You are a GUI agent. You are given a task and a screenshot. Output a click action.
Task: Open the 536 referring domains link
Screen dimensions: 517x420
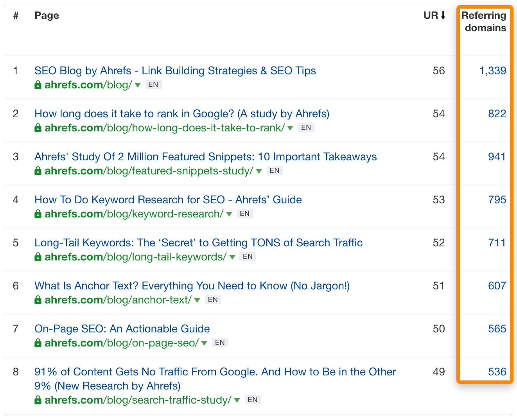[x=497, y=372]
